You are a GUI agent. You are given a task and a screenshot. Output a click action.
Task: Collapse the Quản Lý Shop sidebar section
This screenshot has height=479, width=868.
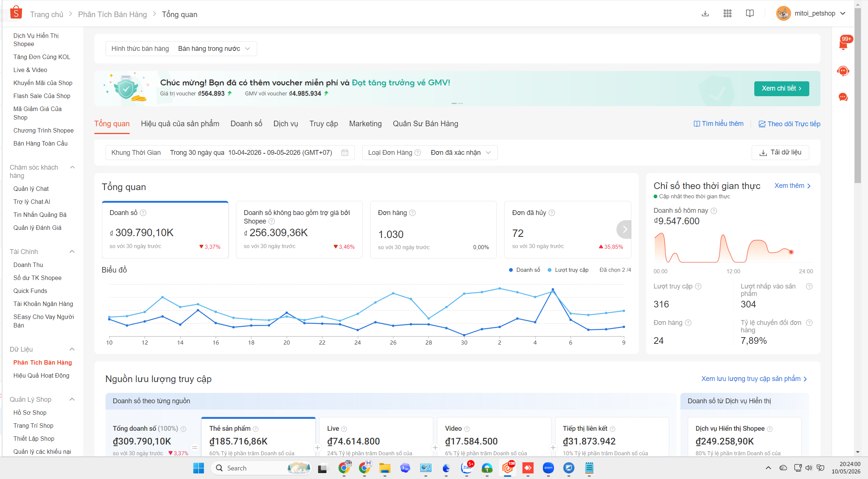click(x=72, y=400)
